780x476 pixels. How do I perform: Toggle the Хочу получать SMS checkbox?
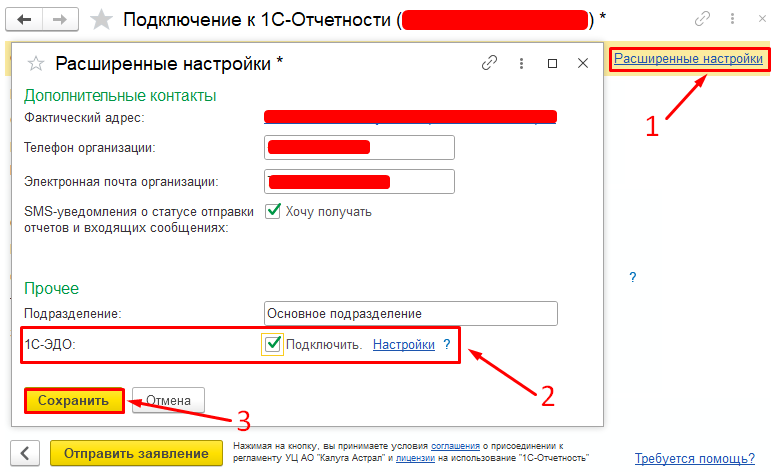[x=273, y=211]
